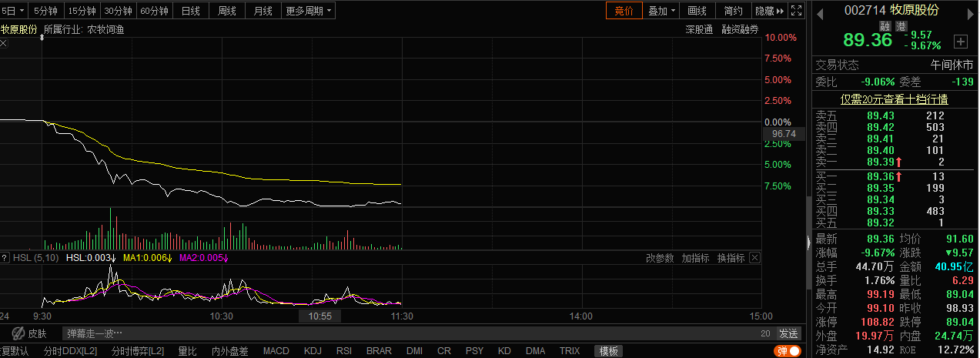Switch to the 日线 daily chart
This screenshot has height=358, width=980.
[190, 11]
